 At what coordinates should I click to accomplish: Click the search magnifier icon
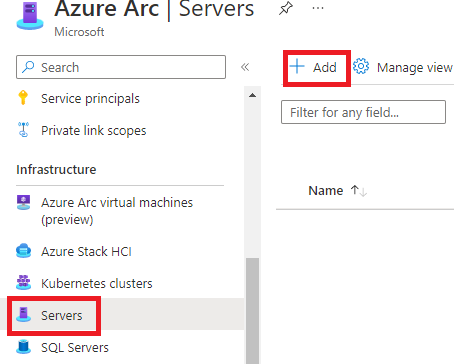28,67
